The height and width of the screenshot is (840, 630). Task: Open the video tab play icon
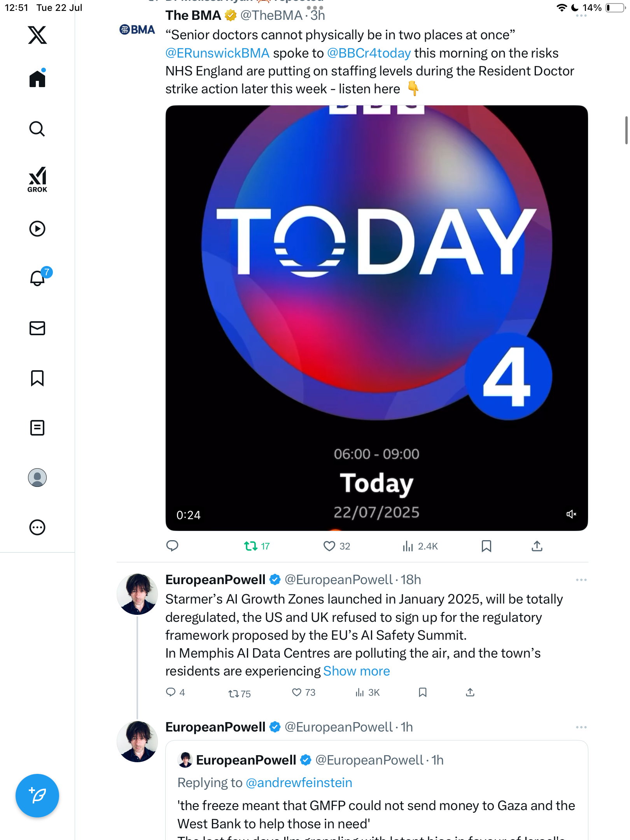pos(37,229)
